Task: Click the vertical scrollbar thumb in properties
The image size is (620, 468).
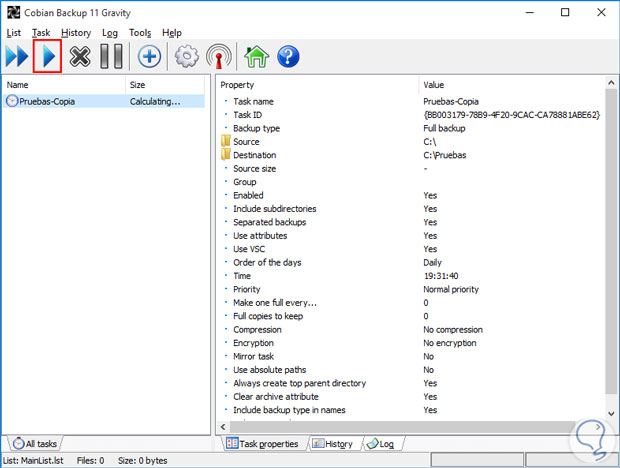Action: (x=611, y=241)
